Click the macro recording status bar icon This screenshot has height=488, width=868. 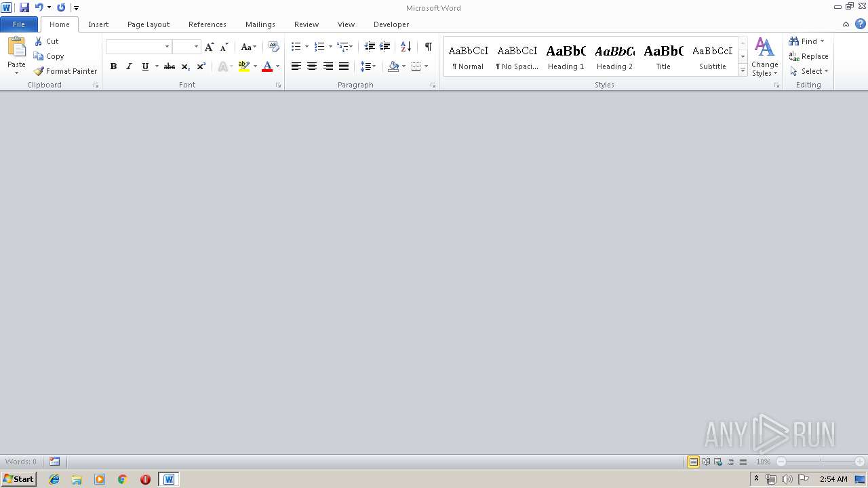[x=54, y=462]
